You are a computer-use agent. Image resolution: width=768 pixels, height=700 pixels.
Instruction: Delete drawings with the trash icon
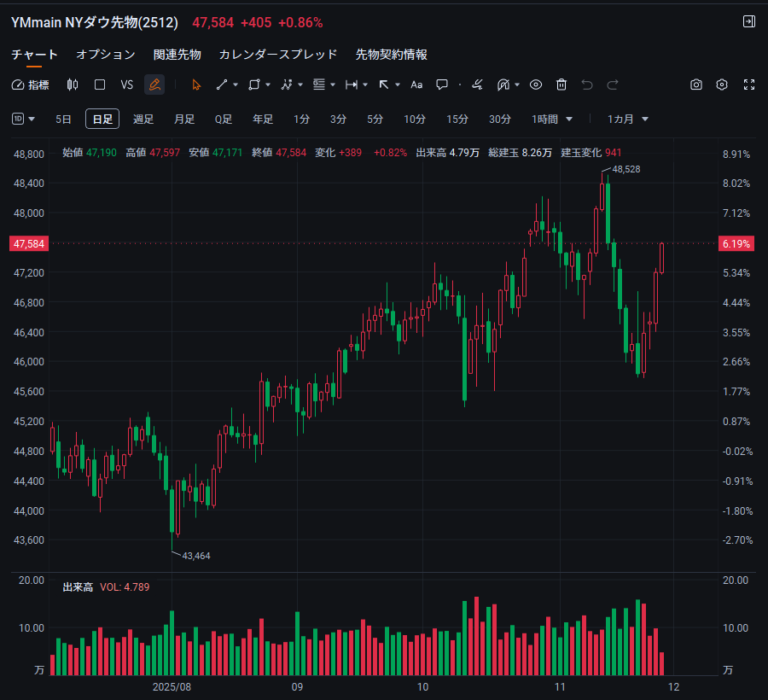(561, 85)
